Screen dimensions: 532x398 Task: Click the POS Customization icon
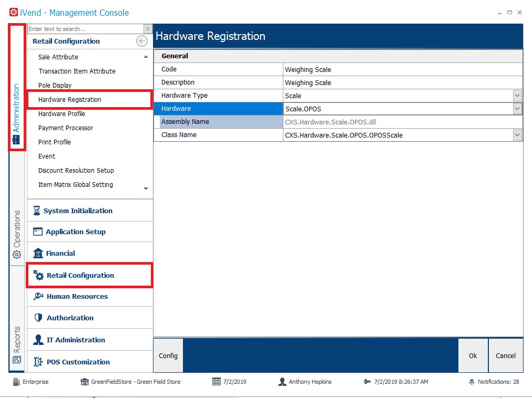pyautogui.click(x=38, y=362)
